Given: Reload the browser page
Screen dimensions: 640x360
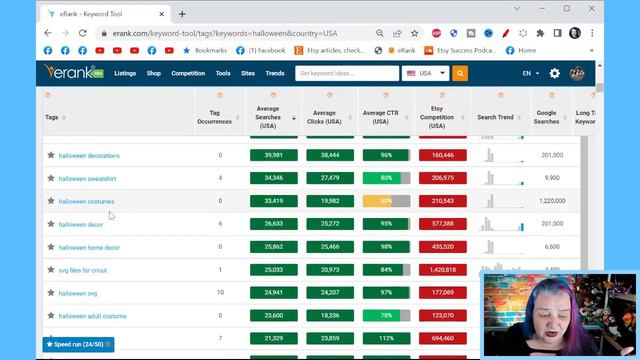Looking at the screenshot, I should click(82, 33).
